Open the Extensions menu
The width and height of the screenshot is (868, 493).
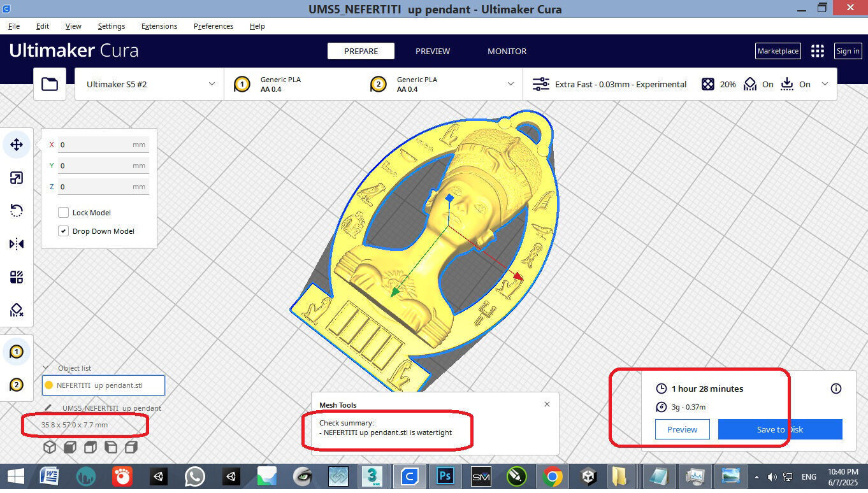(x=159, y=26)
